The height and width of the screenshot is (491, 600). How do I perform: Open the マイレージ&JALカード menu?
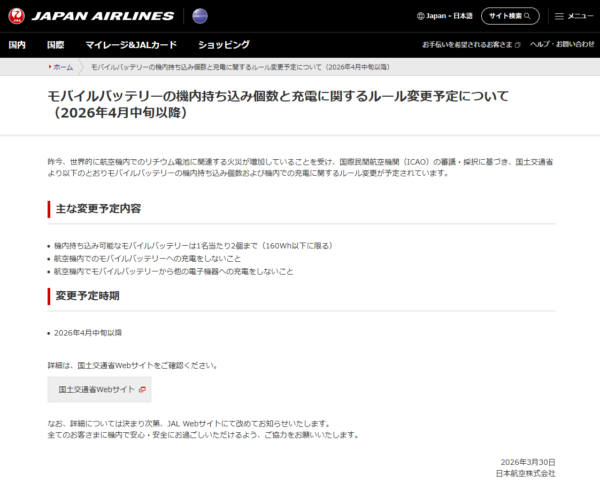click(x=130, y=45)
